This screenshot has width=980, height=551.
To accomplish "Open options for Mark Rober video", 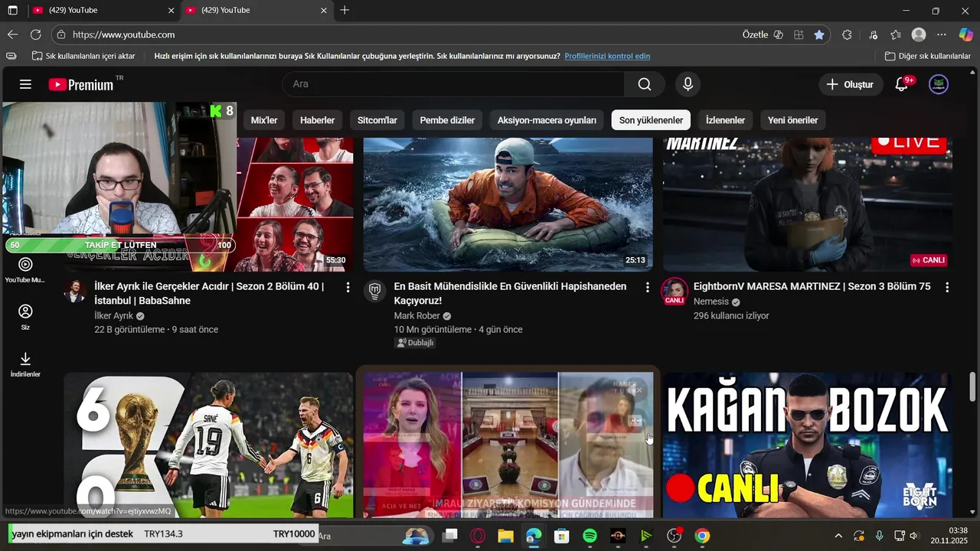I will click(647, 287).
